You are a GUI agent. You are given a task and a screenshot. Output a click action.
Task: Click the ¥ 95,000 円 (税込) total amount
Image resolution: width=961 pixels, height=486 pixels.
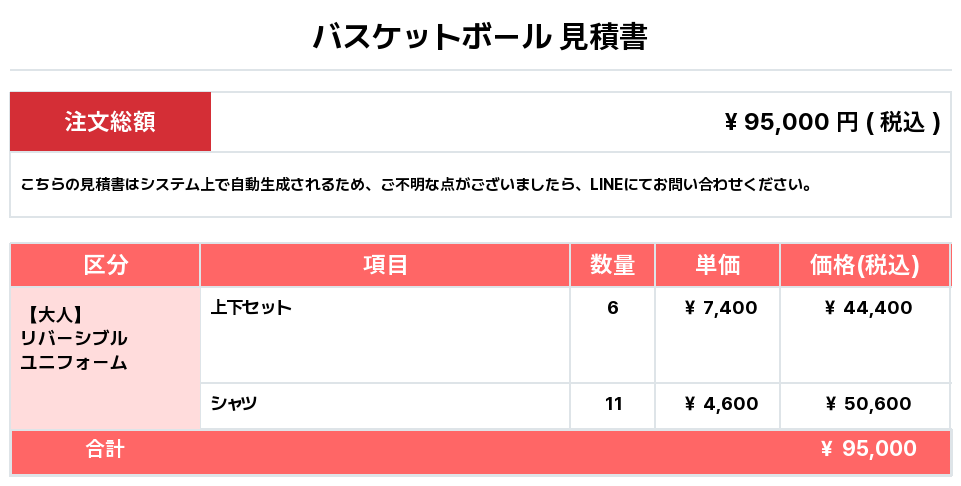831,122
